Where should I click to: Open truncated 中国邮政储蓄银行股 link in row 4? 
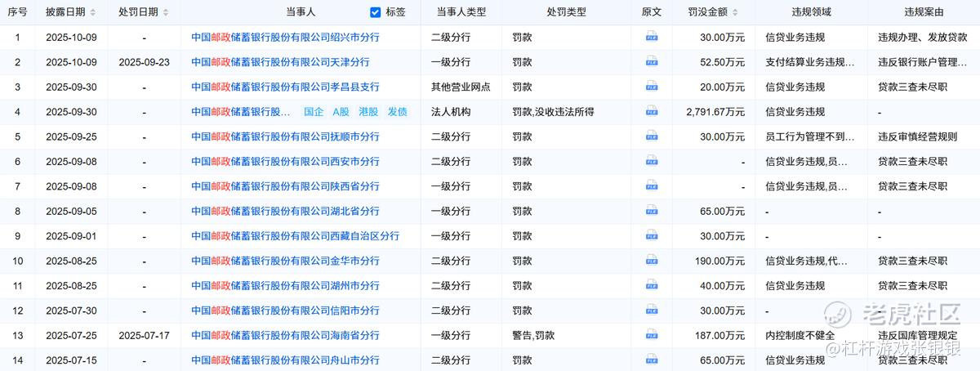point(241,112)
